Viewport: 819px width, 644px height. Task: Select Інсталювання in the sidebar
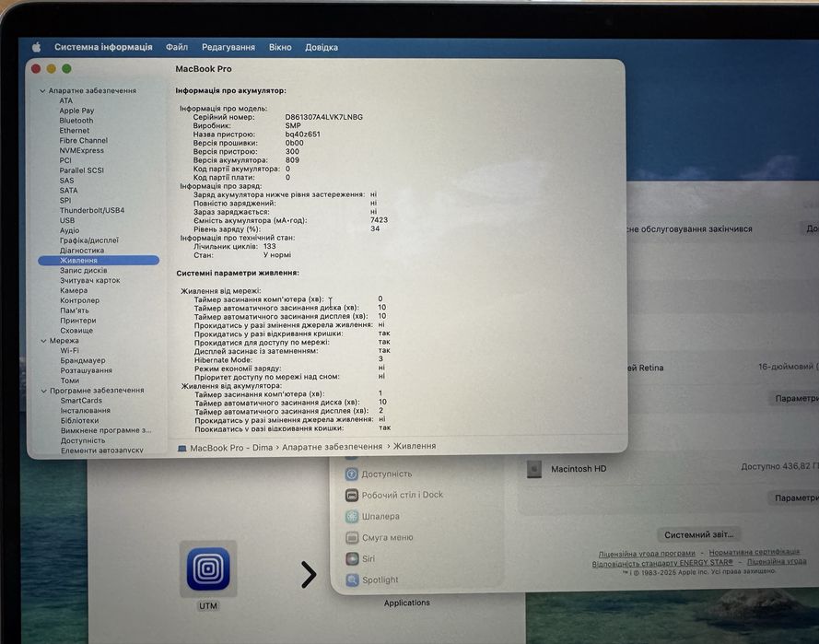click(x=86, y=411)
